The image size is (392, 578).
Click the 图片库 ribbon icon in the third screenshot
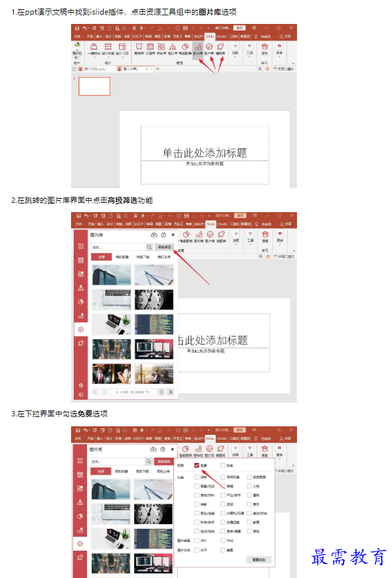coord(209,448)
